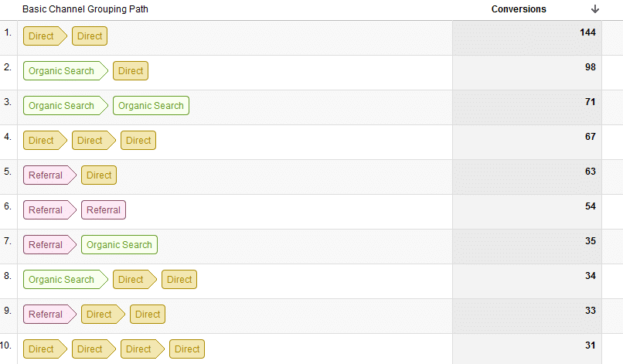Click conversions value 71
Screen dimensions: 623x364
point(590,102)
